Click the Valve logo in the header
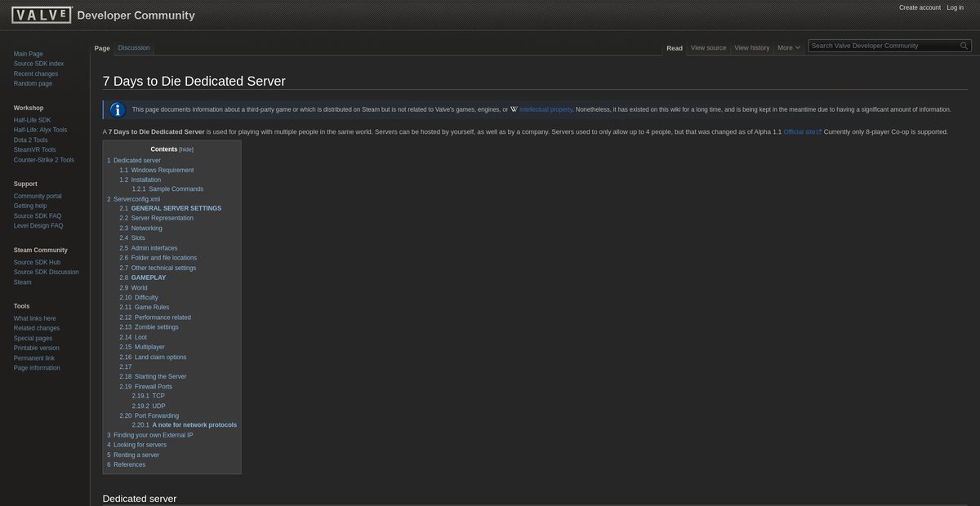Viewport: 980px width, 506px height. coord(41,15)
